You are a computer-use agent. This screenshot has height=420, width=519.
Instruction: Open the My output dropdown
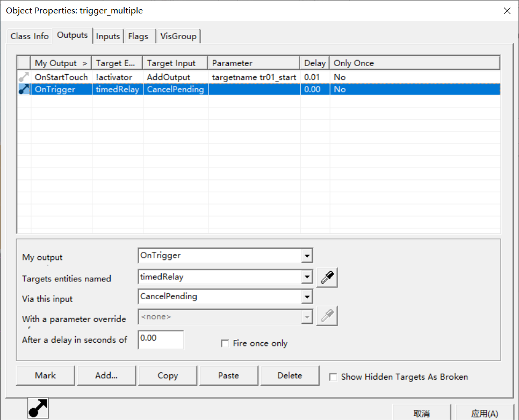pyautogui.click(x=307, y=256)
